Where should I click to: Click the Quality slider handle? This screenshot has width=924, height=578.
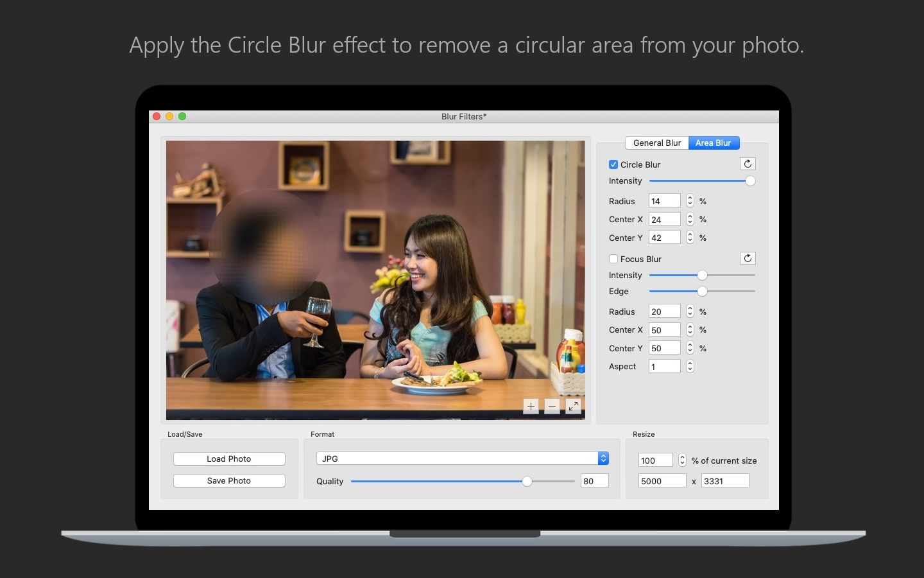(527, 481)
